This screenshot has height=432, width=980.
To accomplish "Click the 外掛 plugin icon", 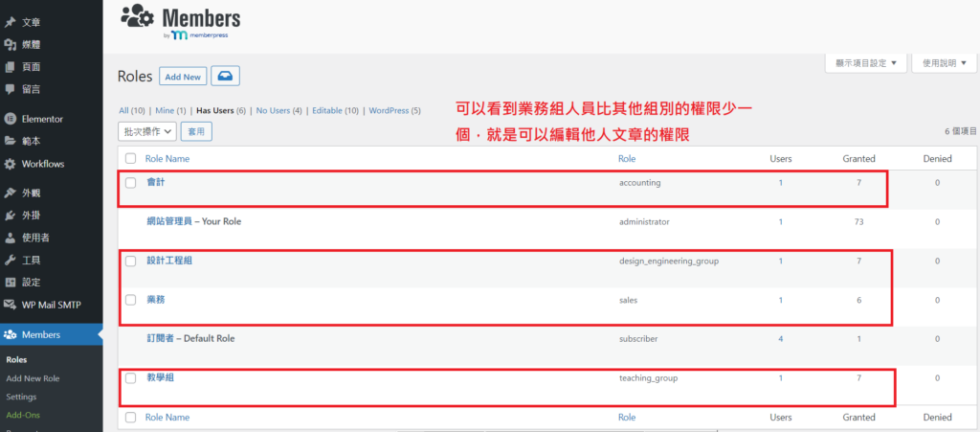I will pyautogui.click(x=11, y=216).
